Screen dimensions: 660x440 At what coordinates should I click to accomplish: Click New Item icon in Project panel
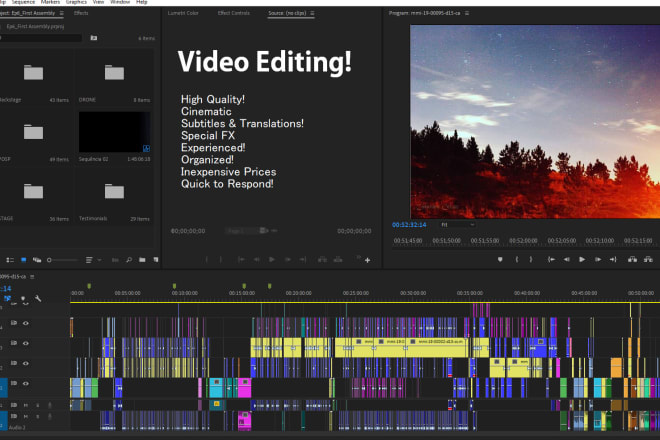coord(156,260)
